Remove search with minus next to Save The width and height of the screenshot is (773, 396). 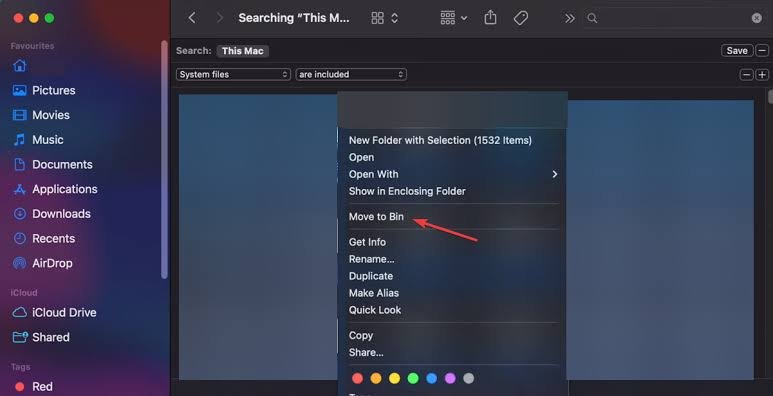tap(762, 50)
